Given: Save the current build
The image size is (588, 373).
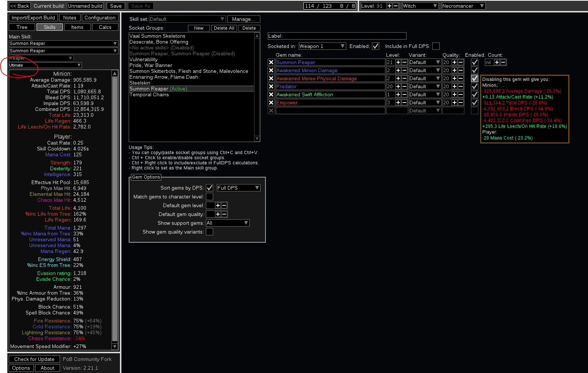Looking at the screenshot, I should (x=116, y=6).
